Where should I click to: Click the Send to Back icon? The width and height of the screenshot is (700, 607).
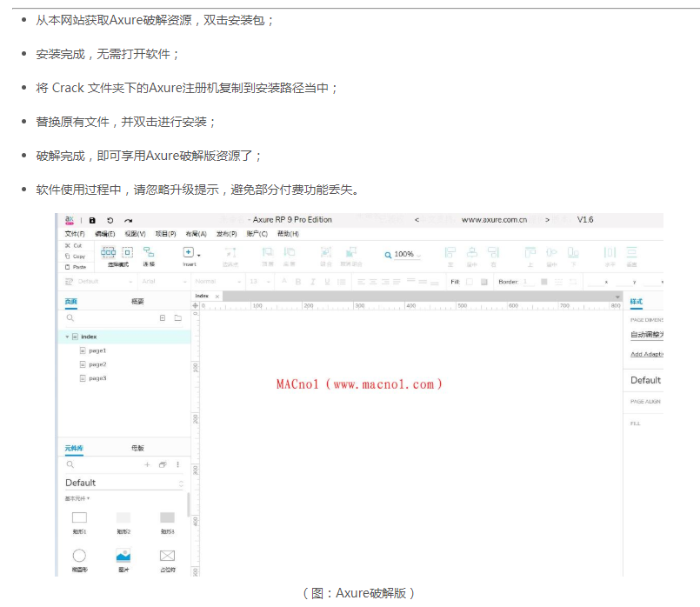click(290, 252)
